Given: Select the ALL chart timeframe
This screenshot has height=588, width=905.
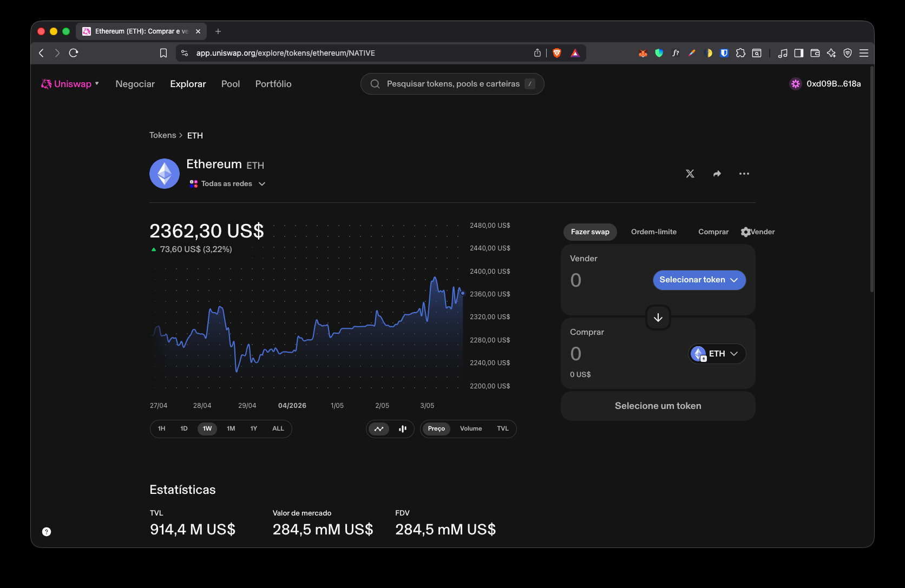Looking at the screenshot, I should pyautogui.click(x=278, y=428).
